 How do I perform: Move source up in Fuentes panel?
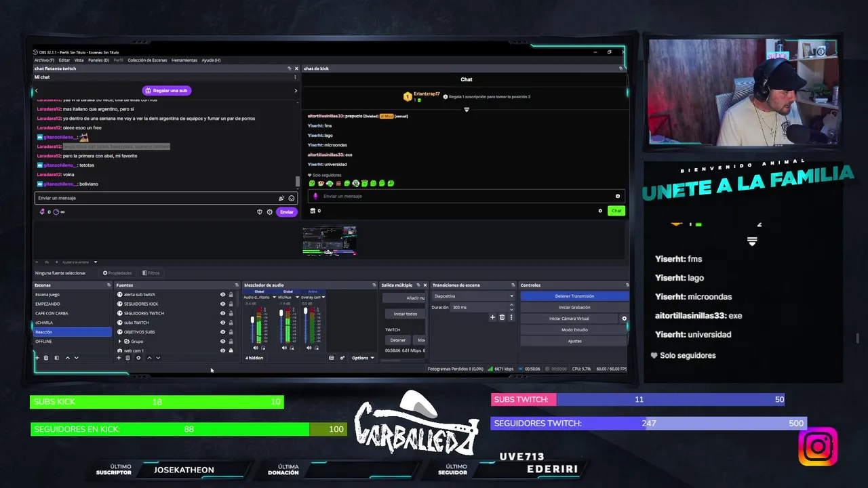[149, 358]
